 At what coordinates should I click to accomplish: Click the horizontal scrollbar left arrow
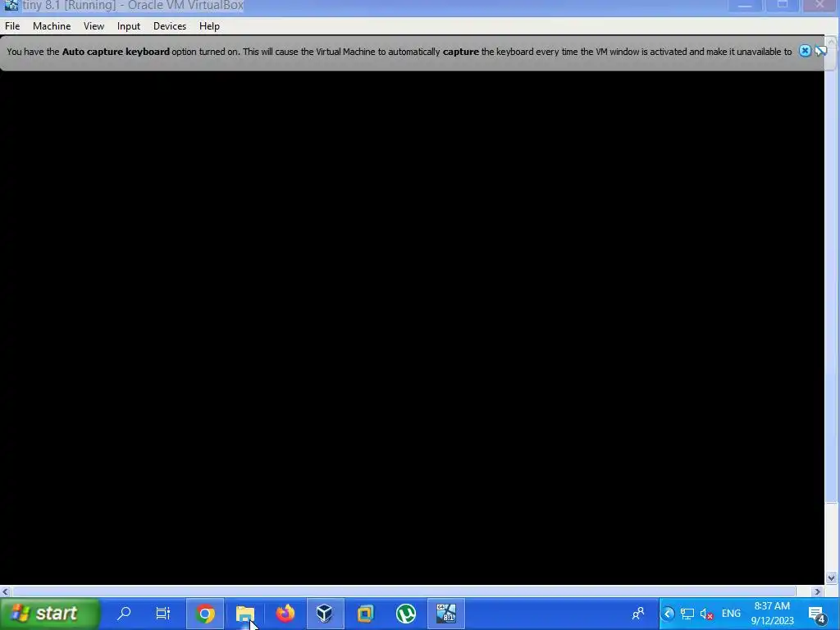tap(6, 591)
